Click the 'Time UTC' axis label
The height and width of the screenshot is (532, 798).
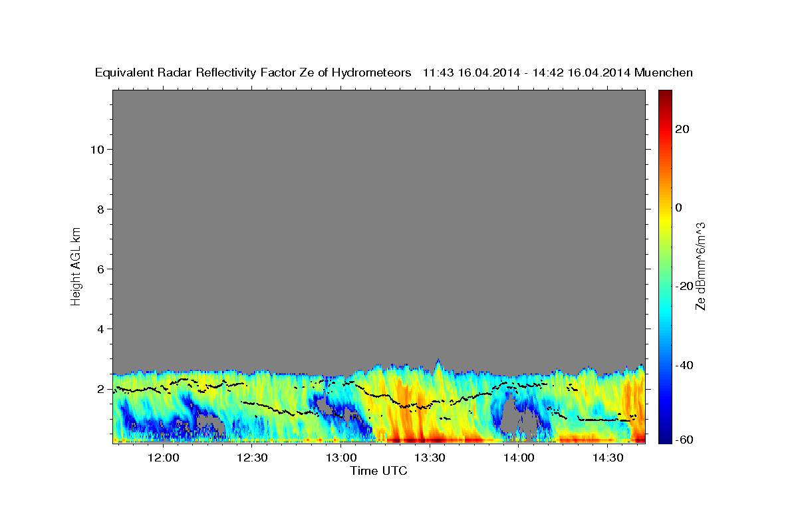point(378,471)
